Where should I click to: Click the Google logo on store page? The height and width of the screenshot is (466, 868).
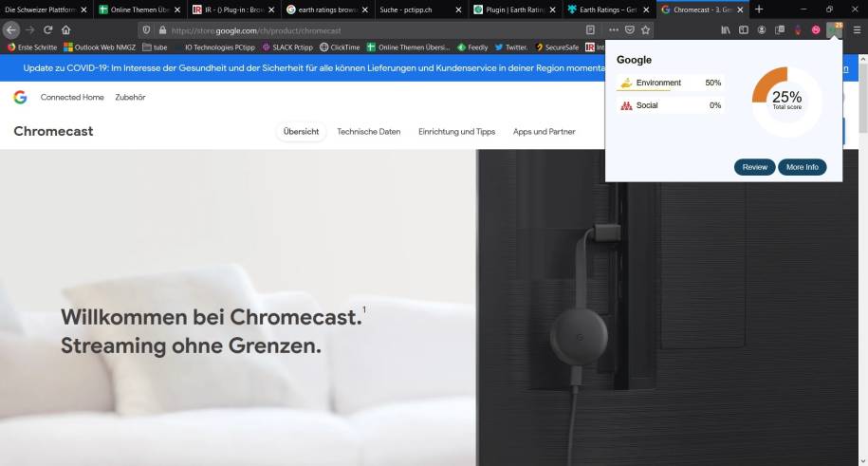point(20,97)
